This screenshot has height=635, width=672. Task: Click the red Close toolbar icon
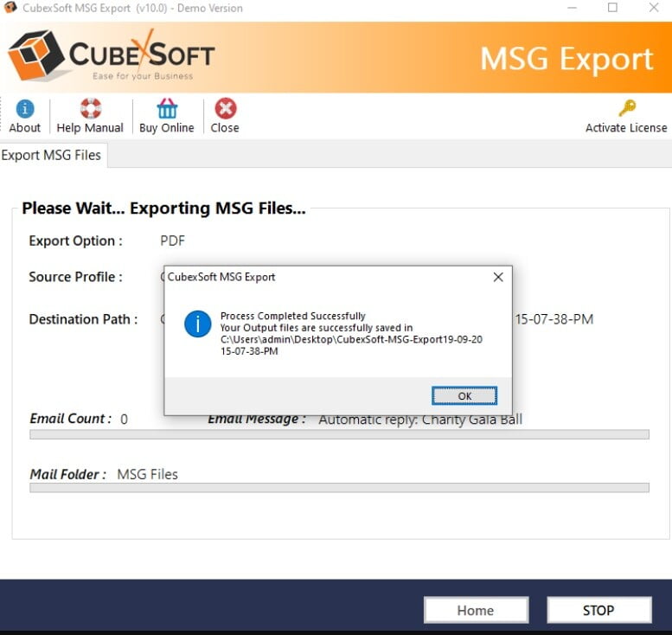(x=226, y=108)
